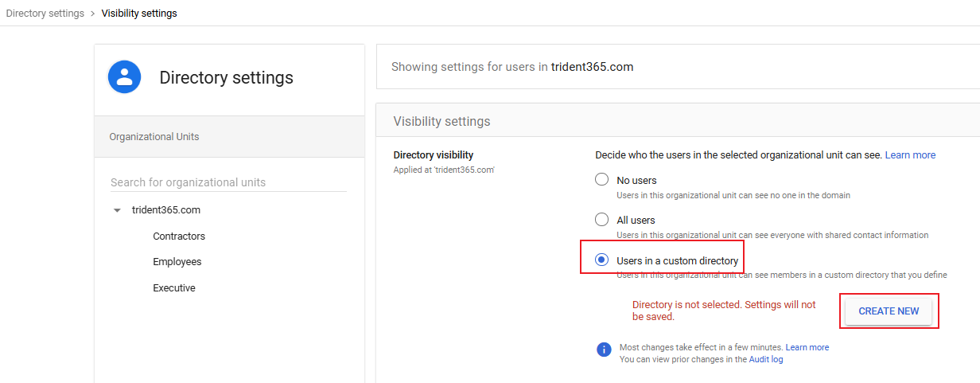Screen dimensions: 980x383
Task: Open the Audit log link
Action: click(766, 360)
